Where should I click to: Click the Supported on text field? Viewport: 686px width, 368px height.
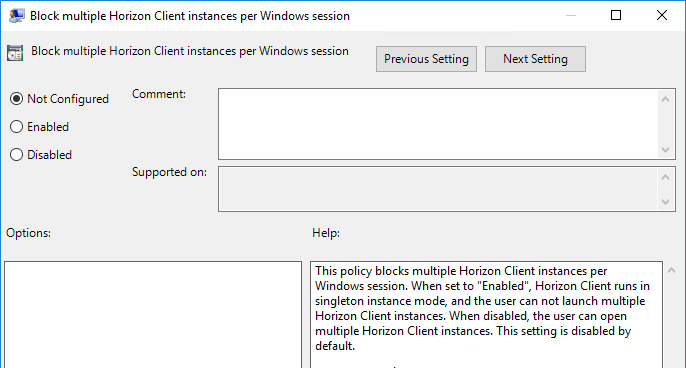[438, 189]
